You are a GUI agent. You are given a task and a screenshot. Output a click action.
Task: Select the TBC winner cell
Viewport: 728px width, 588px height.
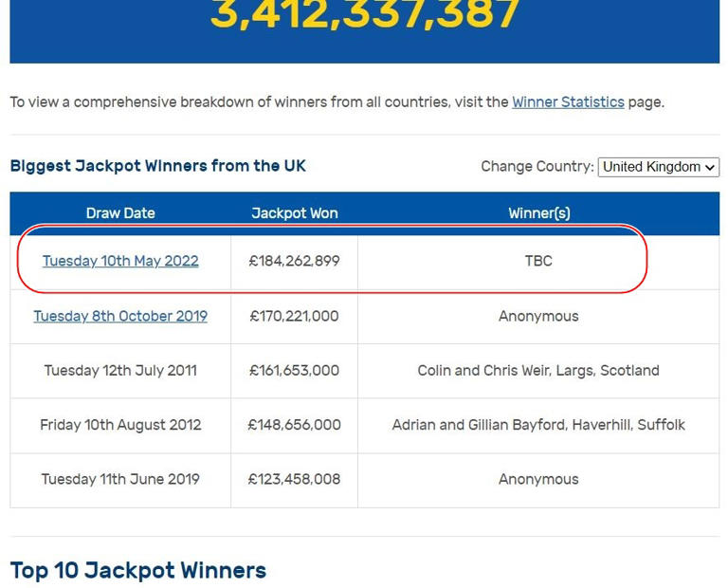[x=538, y=261]
